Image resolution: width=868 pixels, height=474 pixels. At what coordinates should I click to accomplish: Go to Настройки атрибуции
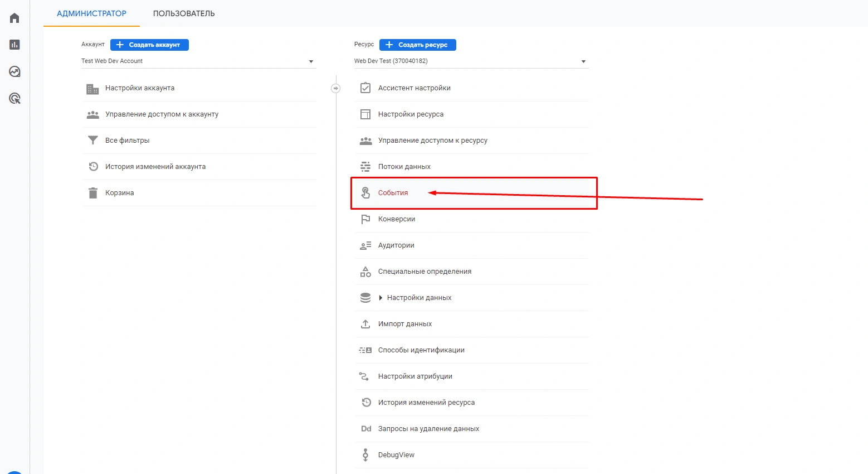[x=415, y=376]
